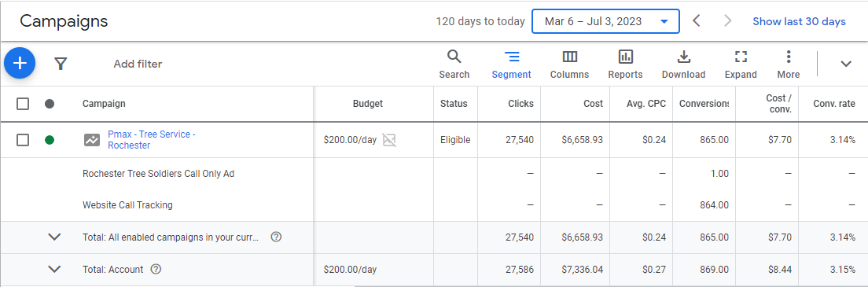The height and width of the screenshot is (287, 868).
Task: Click the budget chart icon next to $200.00/day
Action: 390,140
